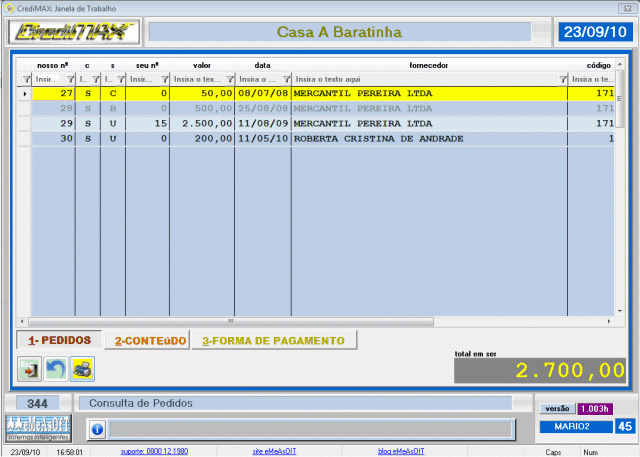Image resolution: width=640 pixels, height=457 pixels.
Task: Click the blue undo arrow icon
Action: coord(56,370)
